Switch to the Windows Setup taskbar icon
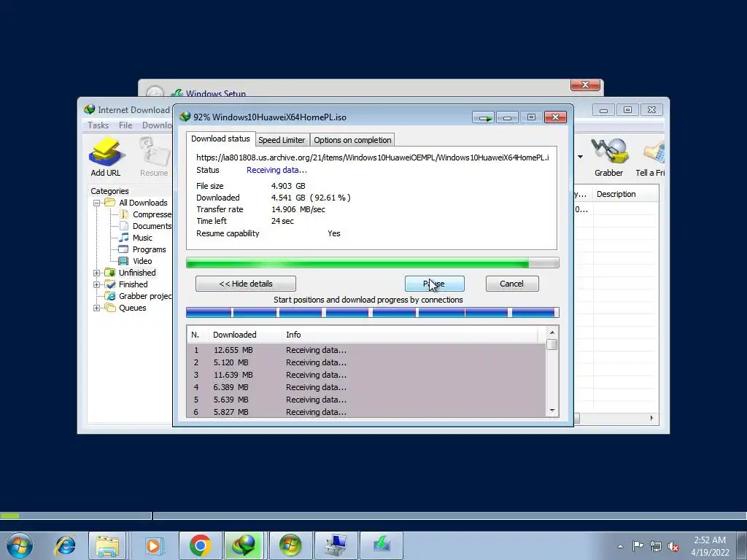The image size is (747, 560). pos(290,545)
